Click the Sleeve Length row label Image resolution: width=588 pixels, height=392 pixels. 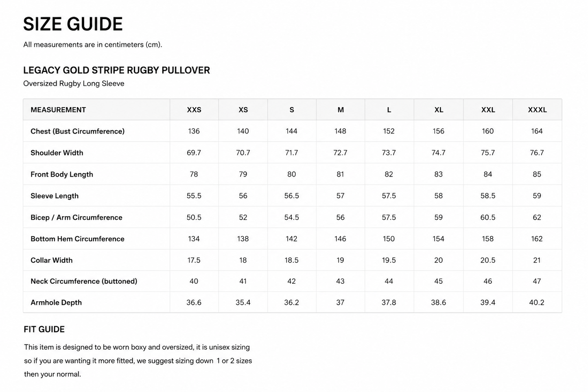[x=55, y=196]
